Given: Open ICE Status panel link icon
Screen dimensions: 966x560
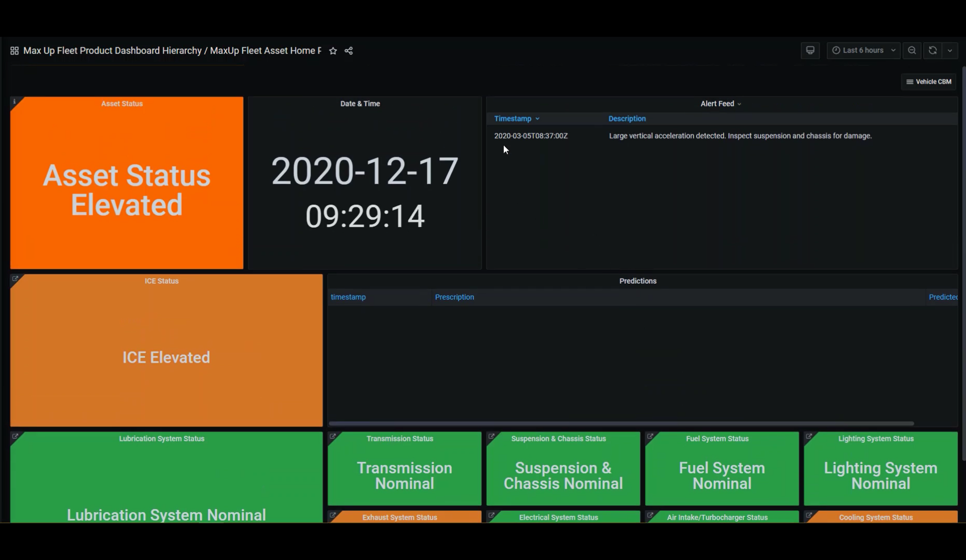Looking at the screenshot, I should coord(15,279).
